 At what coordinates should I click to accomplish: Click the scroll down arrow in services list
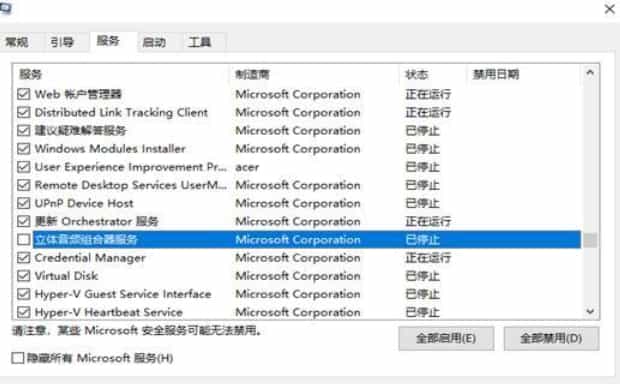coord(590,312)
